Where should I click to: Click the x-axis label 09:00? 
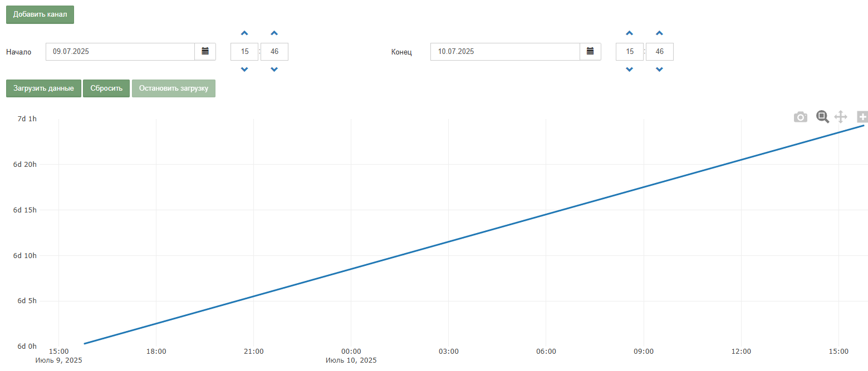click(644, 352)
